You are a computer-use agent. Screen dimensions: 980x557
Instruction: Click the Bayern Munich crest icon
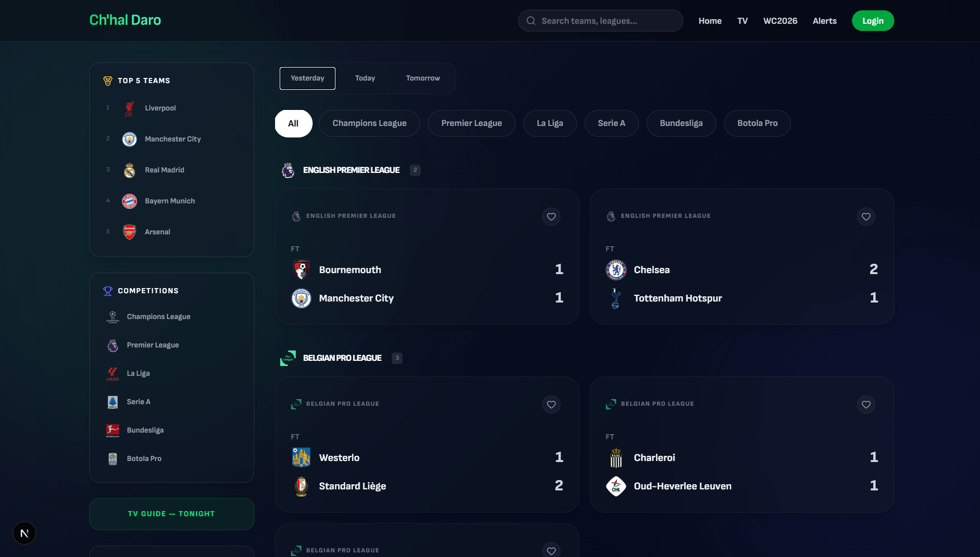pos(130,201)
